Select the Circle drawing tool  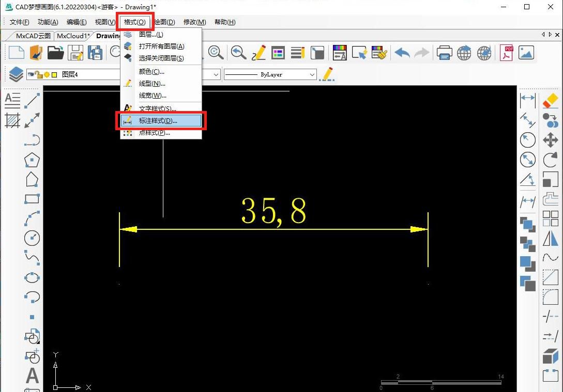coord(32,238)
